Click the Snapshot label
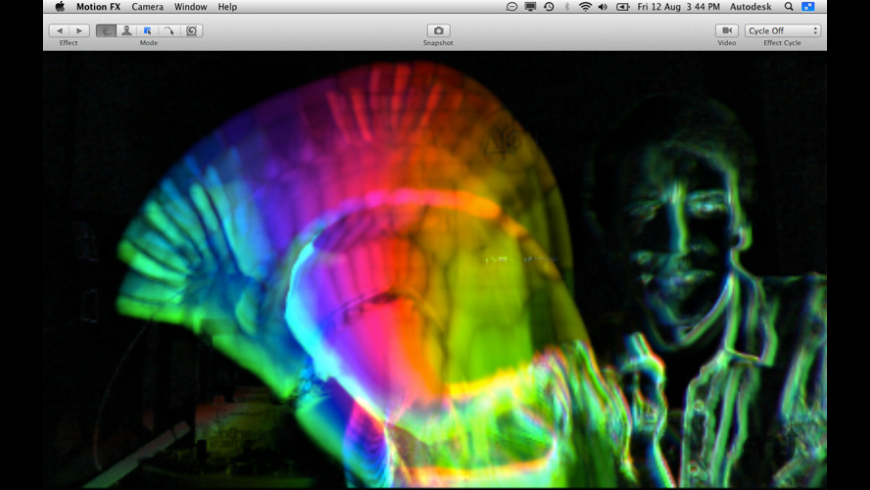 point(438,43)
